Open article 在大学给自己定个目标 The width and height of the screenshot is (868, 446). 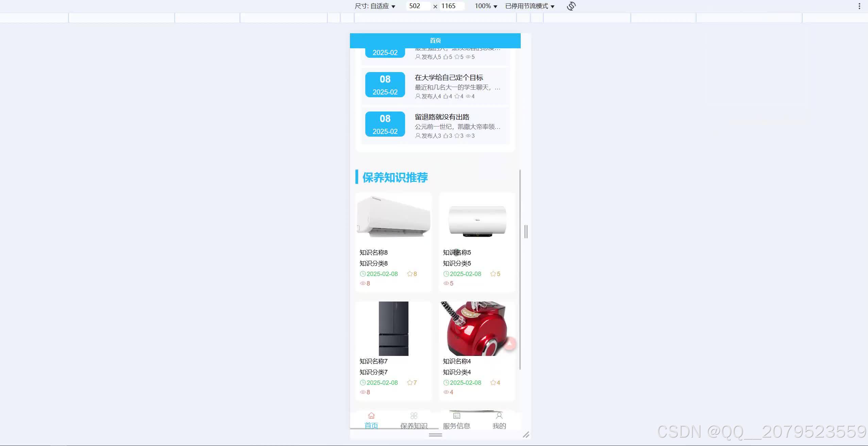[449, 78]
